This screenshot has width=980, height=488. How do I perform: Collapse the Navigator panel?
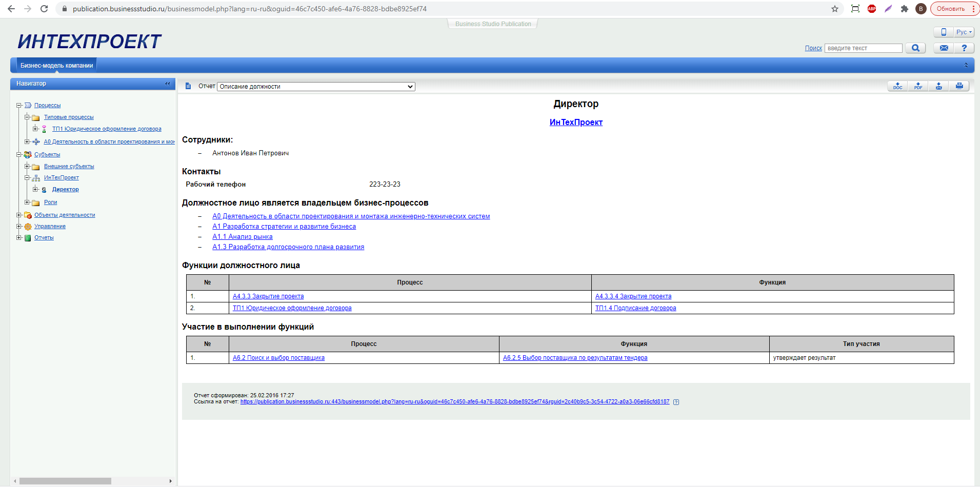click(x=167, y=84)
